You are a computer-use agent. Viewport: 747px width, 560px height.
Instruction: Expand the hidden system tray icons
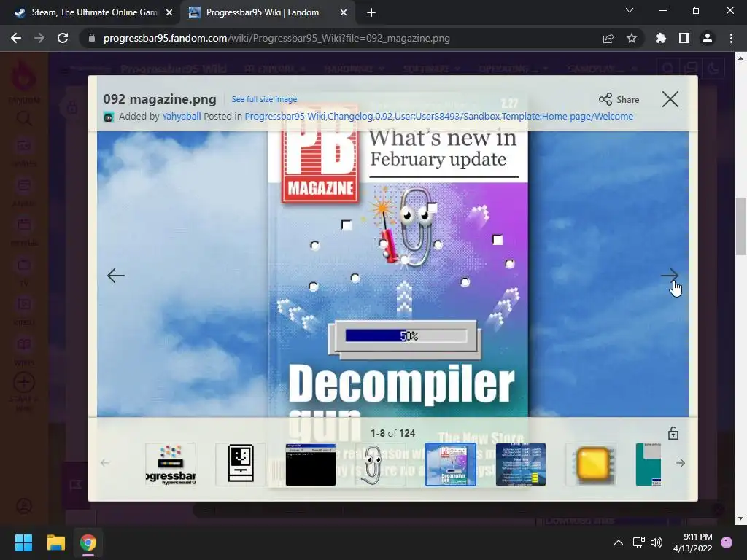coord(619,542)
